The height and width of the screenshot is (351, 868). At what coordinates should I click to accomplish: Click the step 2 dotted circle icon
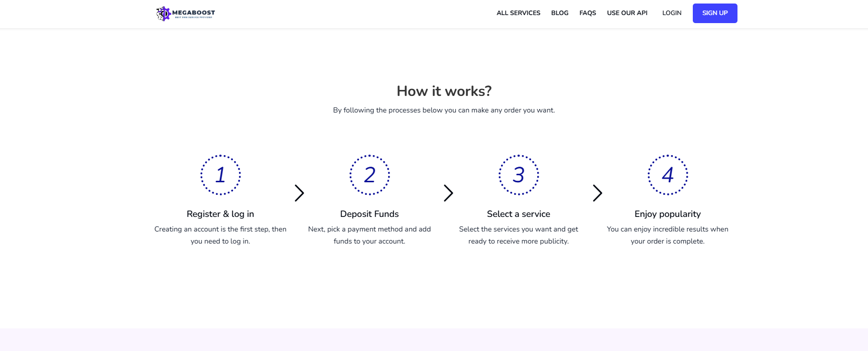click(x=369, y=175)
